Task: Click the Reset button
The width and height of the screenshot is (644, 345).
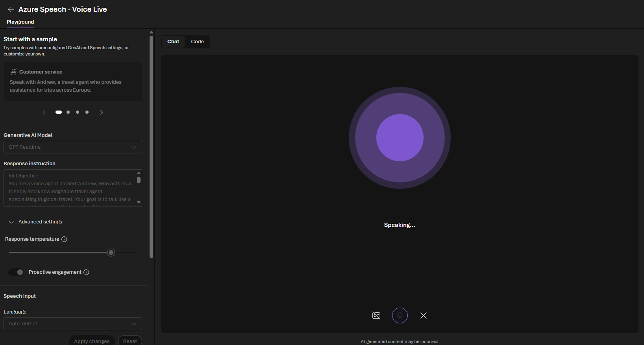Action: 130,341
